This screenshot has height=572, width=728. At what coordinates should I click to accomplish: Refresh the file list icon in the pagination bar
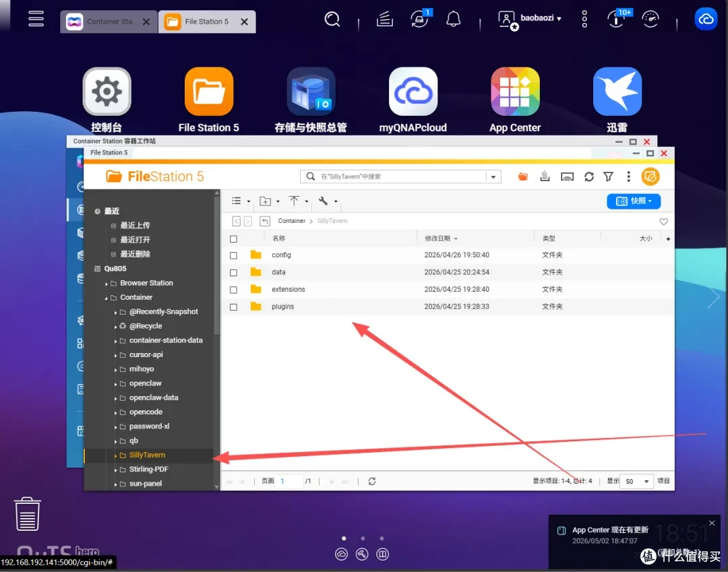click(372, 482)
